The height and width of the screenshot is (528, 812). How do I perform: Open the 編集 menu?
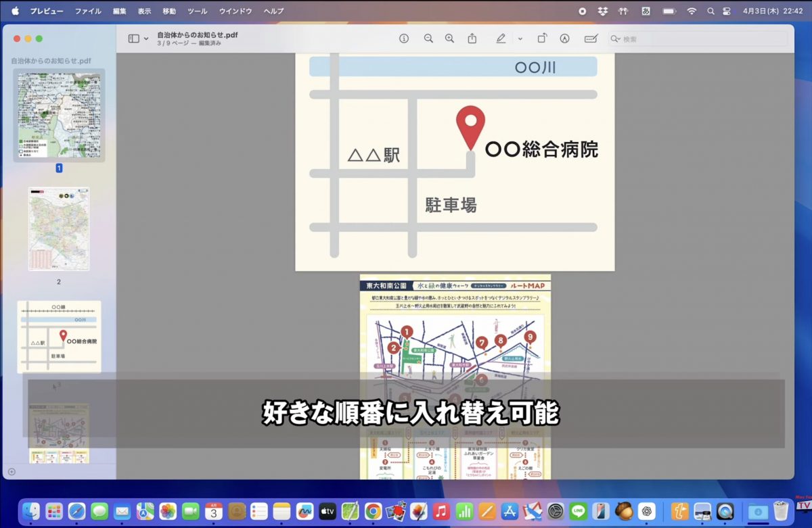pos(120,11)
